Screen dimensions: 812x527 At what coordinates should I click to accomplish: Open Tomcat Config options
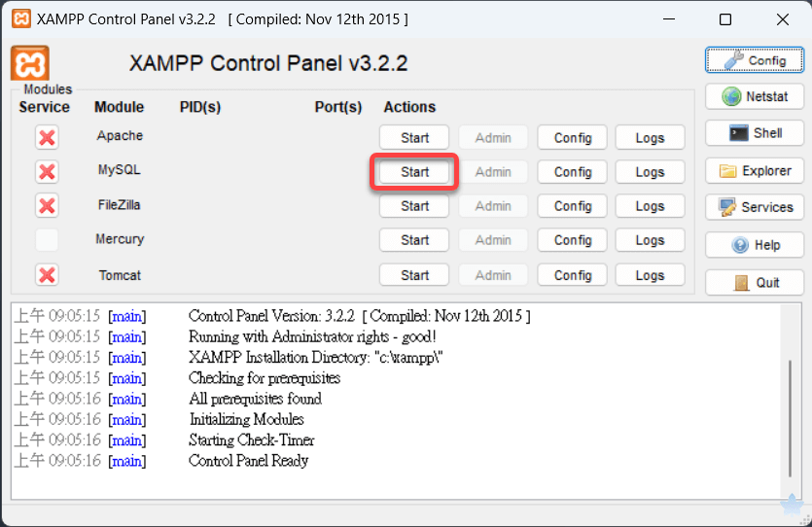pos(572,275)
